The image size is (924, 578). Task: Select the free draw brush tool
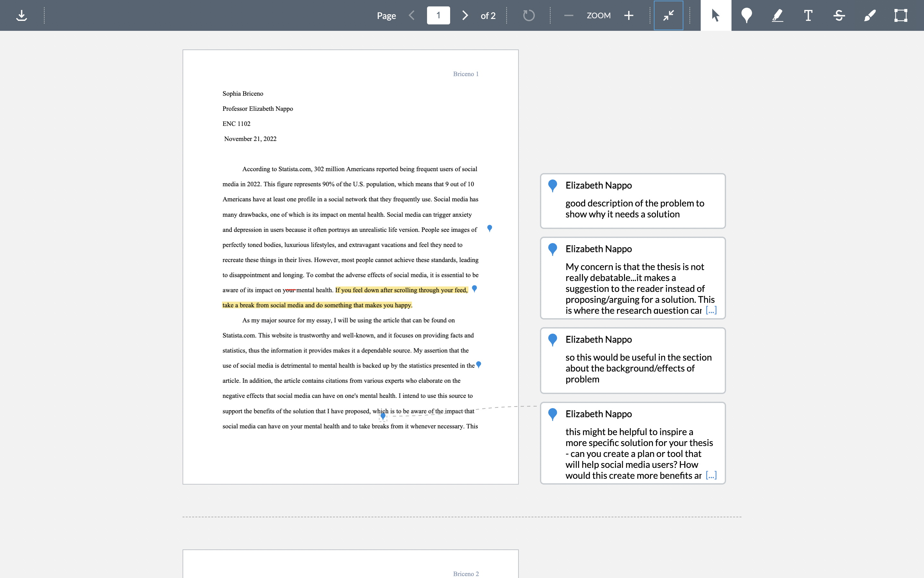pyautogui.click(x=870, y=15)
